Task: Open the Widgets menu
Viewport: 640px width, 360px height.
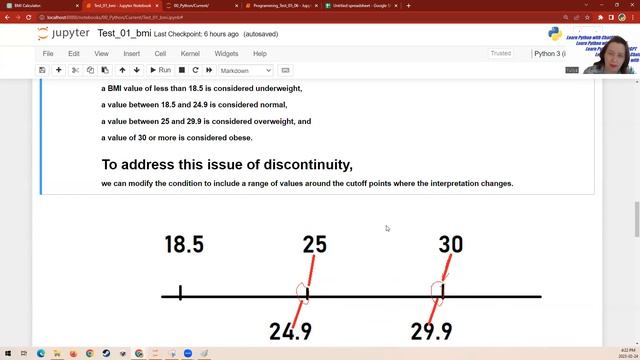Action: [x=226, y=53]
